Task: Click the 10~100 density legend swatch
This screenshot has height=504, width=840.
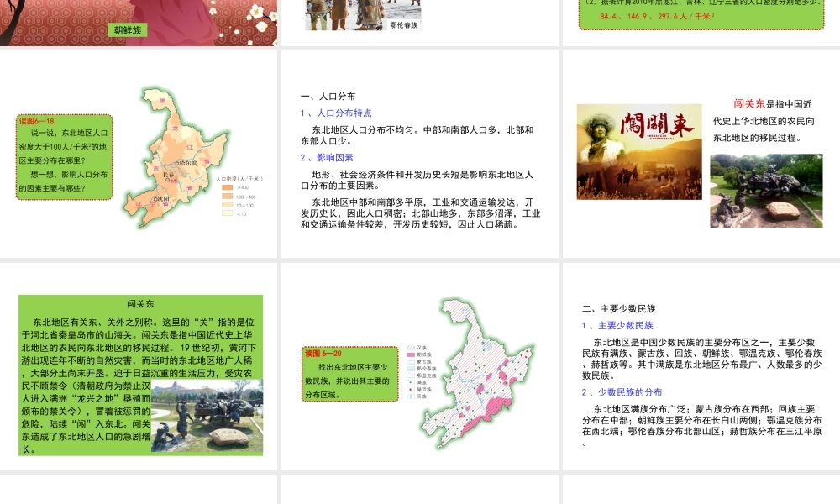Action: pos(227,205)
